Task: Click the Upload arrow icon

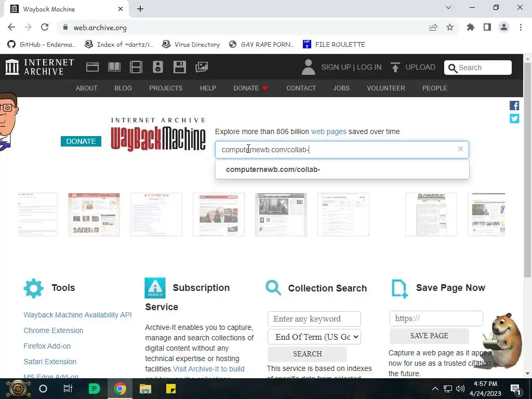Action: click(x=395, y=67)
